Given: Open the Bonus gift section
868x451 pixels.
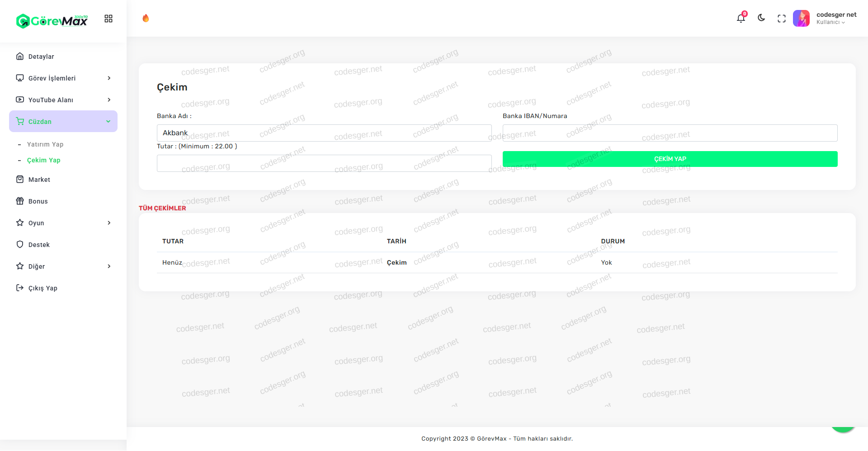Looking at the screenshot, I should coord(38,201).
